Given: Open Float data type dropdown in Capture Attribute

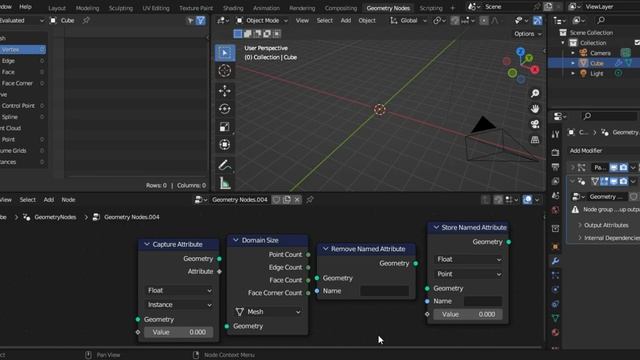Looking at the screenshot, I should (x=179, y=290).
